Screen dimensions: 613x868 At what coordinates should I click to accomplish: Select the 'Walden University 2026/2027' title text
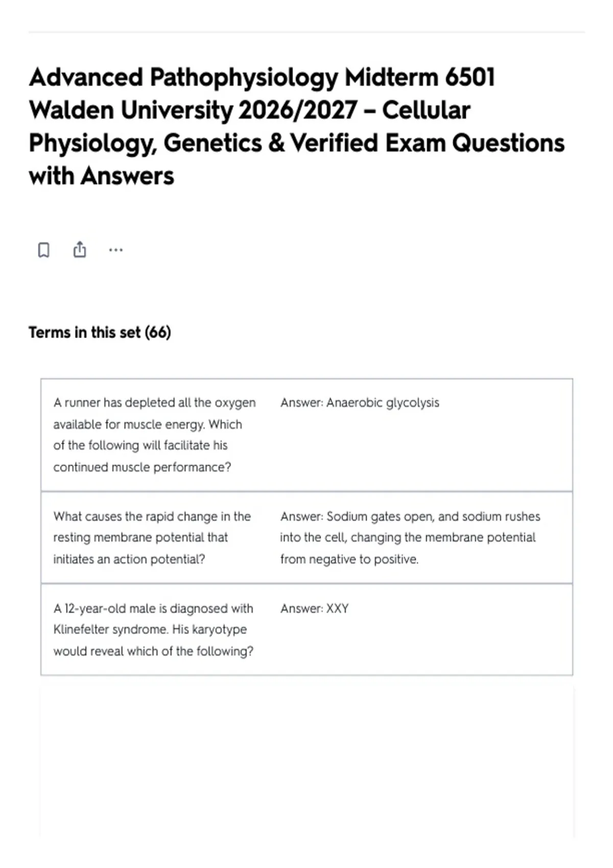pyautogui.click(x=193, y=110)
